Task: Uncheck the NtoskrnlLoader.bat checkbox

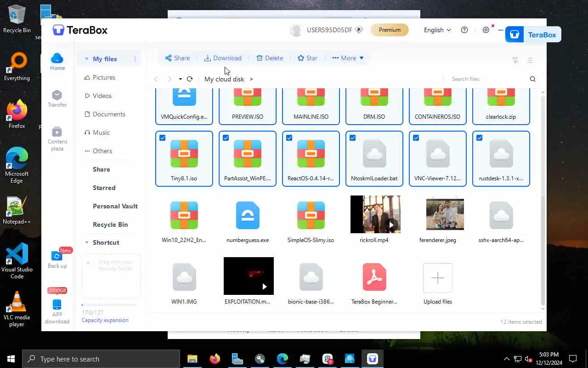Action: [352, 138]
